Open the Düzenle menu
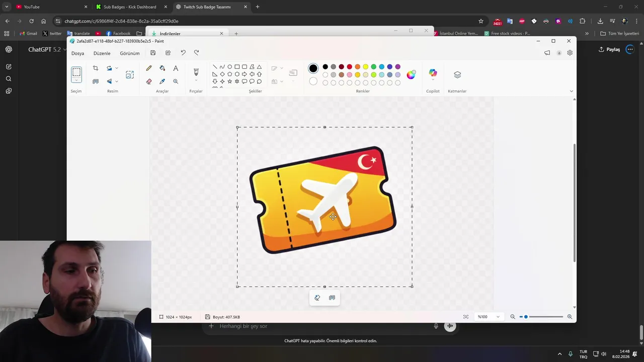This screenshot has width=644, height=362. [102, 53]
